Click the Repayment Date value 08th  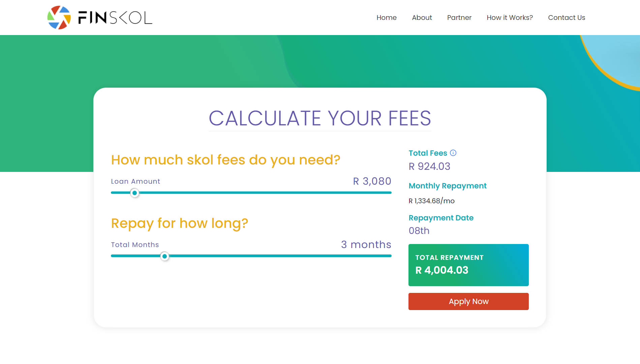[419, 231]
